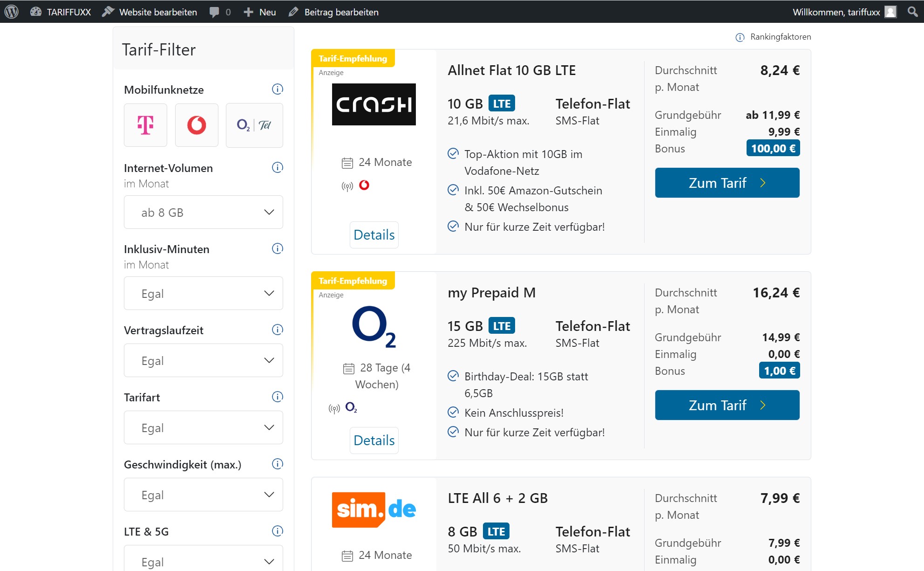Open the Website bearbeiten menu item

149,12
